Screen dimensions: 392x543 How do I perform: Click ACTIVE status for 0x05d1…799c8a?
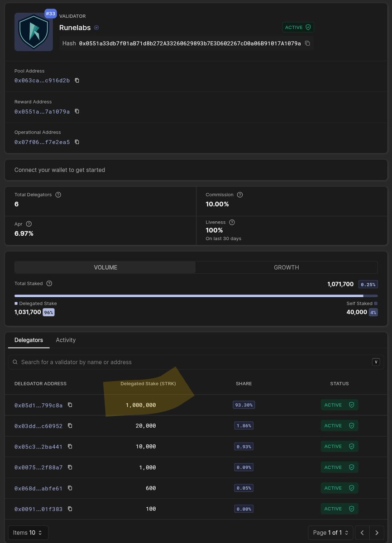click(x=339, y=405)
